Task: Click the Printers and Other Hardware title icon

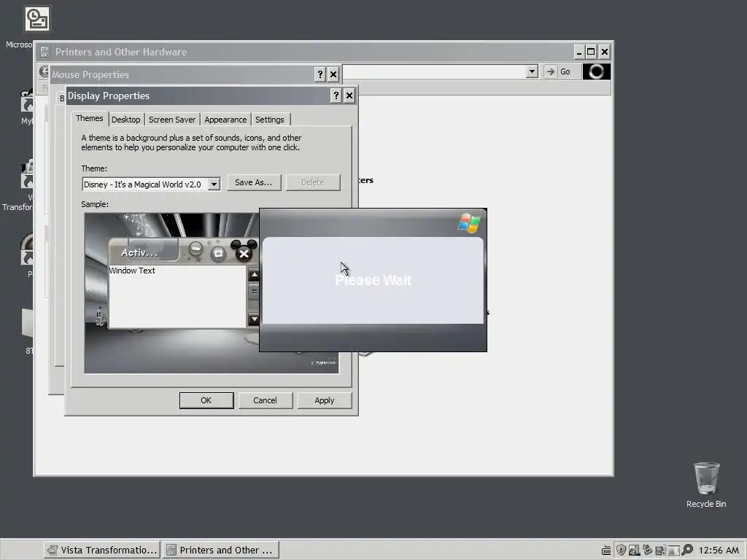Action: [44, 52]
